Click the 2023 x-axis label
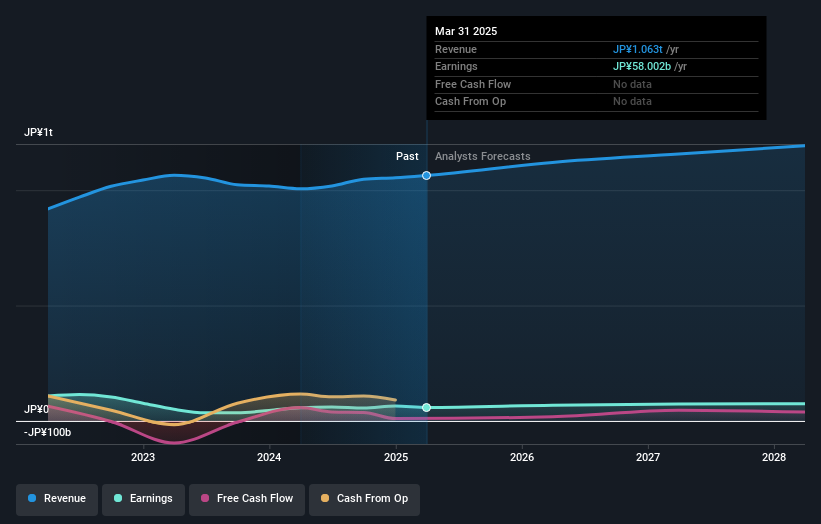821x524 pixels. [143, 458]
